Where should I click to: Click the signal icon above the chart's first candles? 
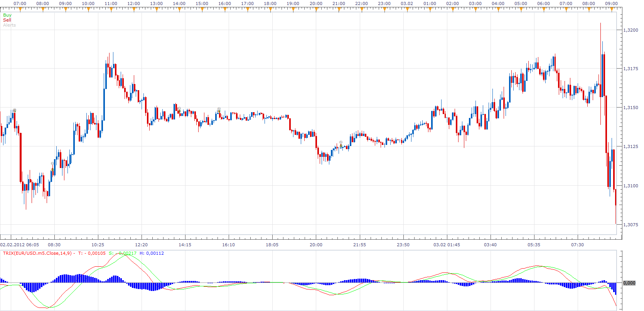click(x=14, y=111)
